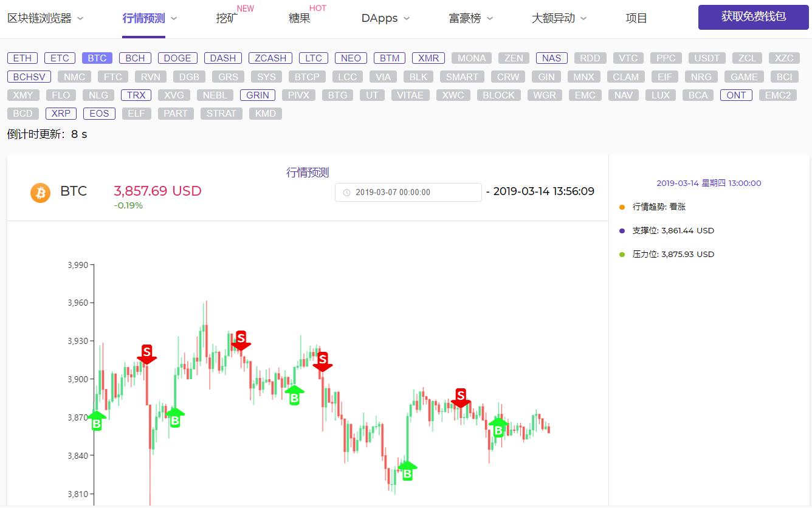This screenshot has width=812, height=508.
Task: Open the 糖果 menu item
Action: pos(300,18)
